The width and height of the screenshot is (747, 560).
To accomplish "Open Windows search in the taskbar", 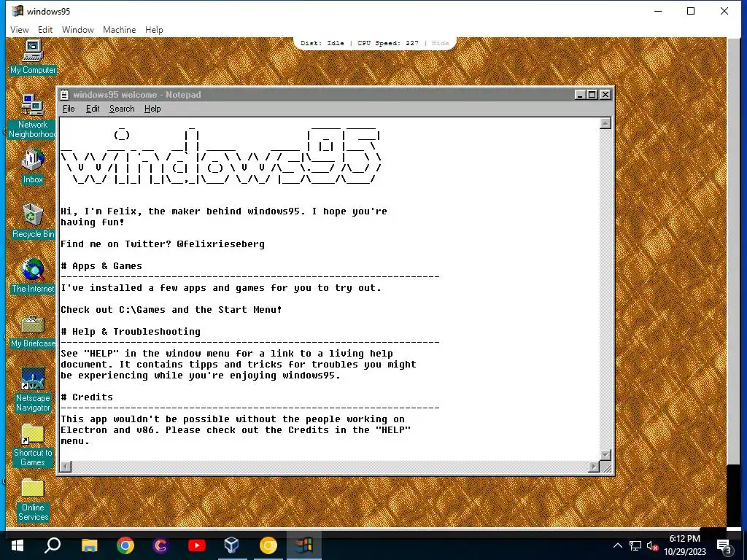I will pos(53,545).
